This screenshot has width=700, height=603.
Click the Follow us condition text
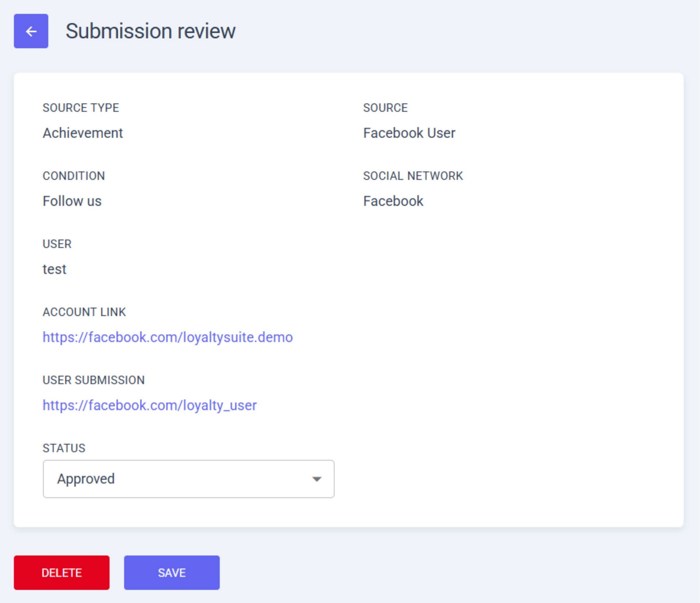72,201
